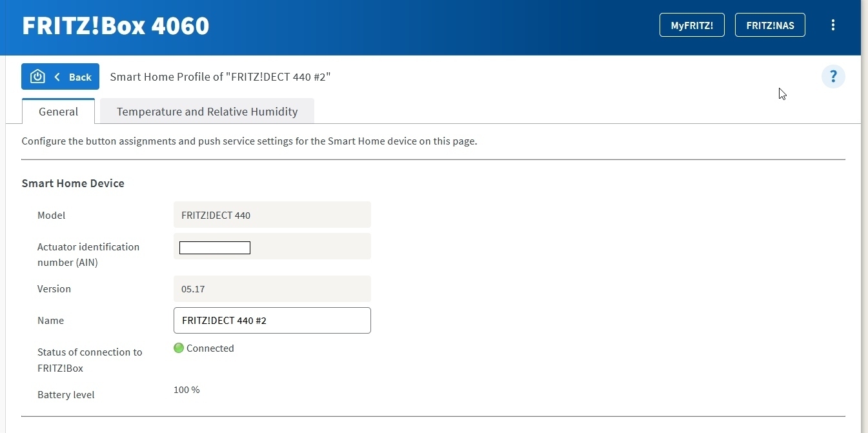Open the Temperature and Relative Humidity tab
This screenshot has height=433, width=868.
coord(207,111)
